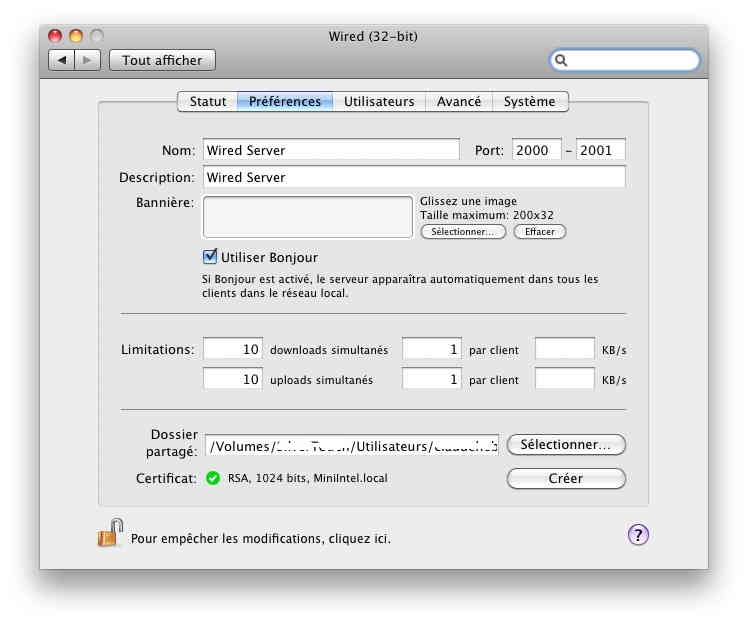Click Créer to create a certificate
This screenshot has width=748, height=624.
(x=566, y=478)
